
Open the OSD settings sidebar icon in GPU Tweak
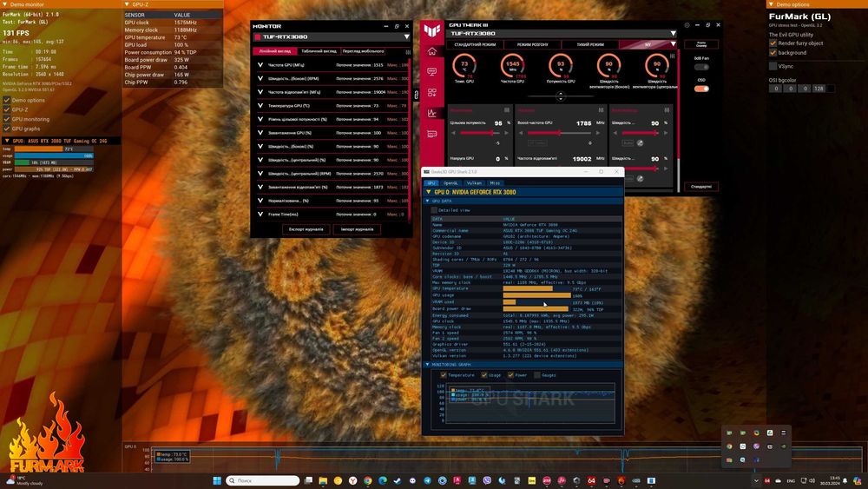point(432,72)
